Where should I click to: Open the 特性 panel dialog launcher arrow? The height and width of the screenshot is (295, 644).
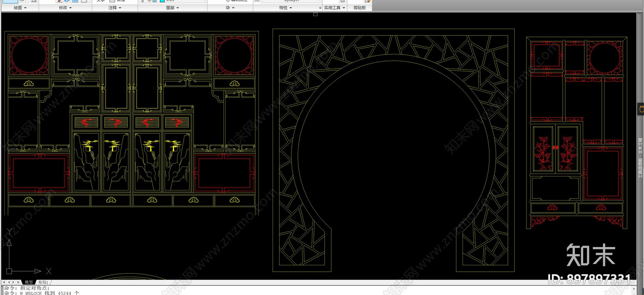(x=320, y=8)
